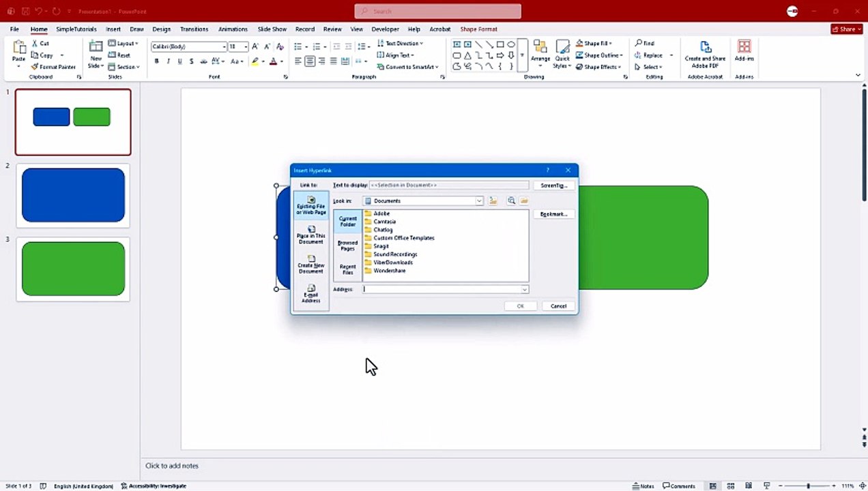
Task: Select the Current Folder tab in dialog
Action: tap(347, 222)
